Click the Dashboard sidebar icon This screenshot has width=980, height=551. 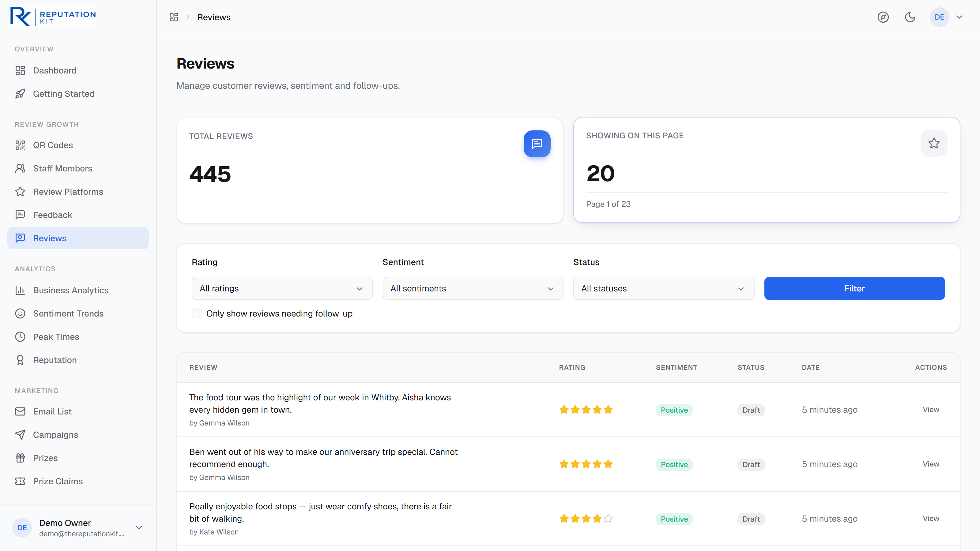[x=20, y=70]
